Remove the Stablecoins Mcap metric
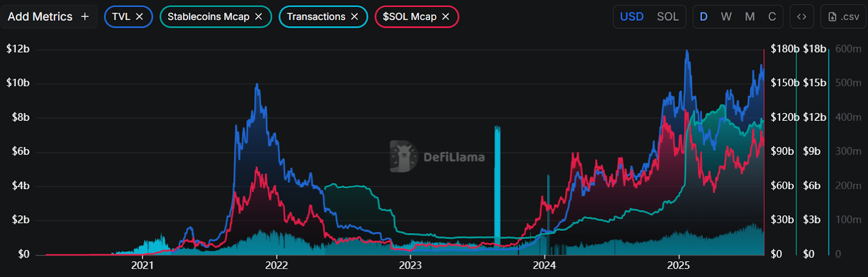The width and height of the screenshot is (868, 277). pos(259,17)
